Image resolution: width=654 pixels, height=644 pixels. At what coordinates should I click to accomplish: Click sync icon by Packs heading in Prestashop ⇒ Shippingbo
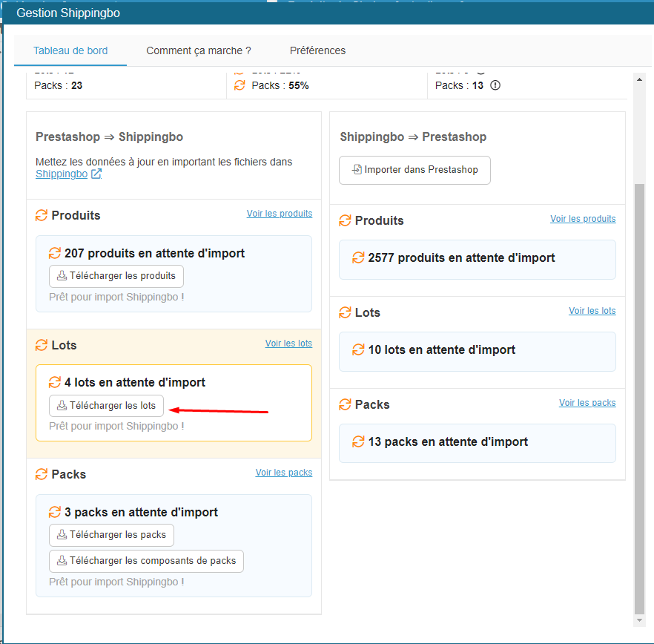[x=42, y=474]
